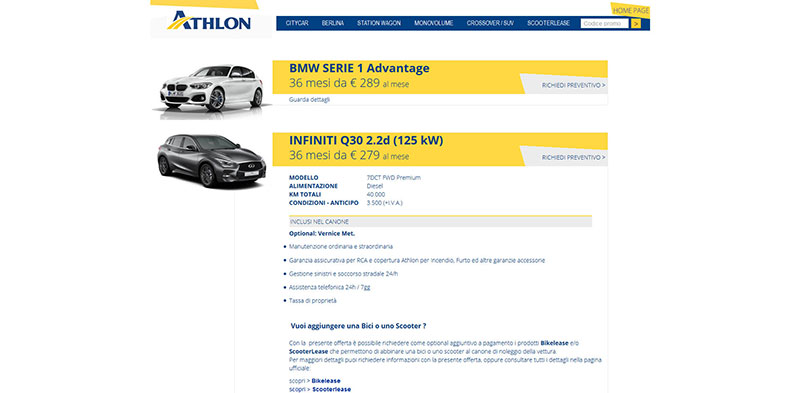Click the ALIMENTAZIONE Diesel value

375,186
